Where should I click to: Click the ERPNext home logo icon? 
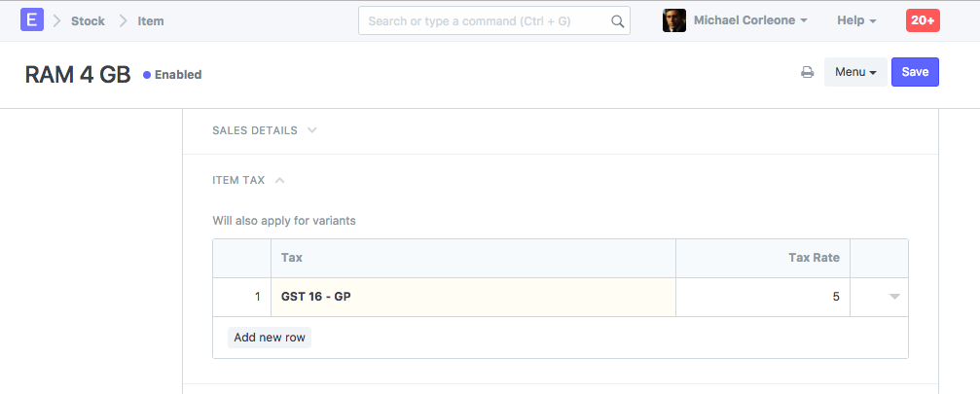point(32,19)
